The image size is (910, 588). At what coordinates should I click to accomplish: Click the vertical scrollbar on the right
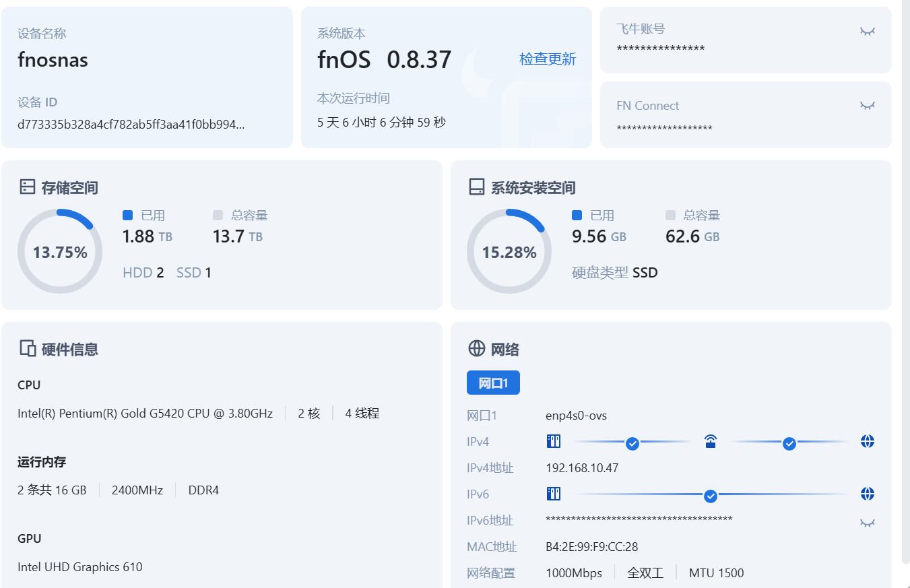[906, 283]
